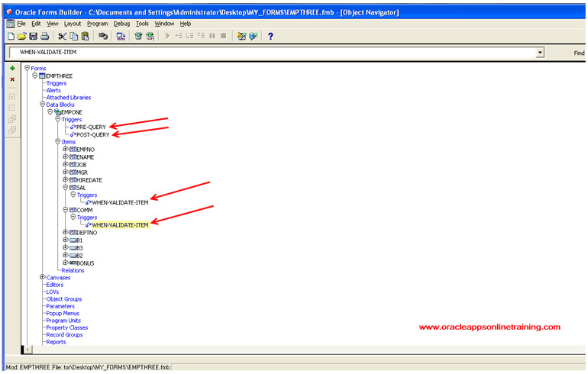The width and height of the screenshot is (588, 374).
Task: Open the Data Block Wizard icon
Action: [241, 37]
